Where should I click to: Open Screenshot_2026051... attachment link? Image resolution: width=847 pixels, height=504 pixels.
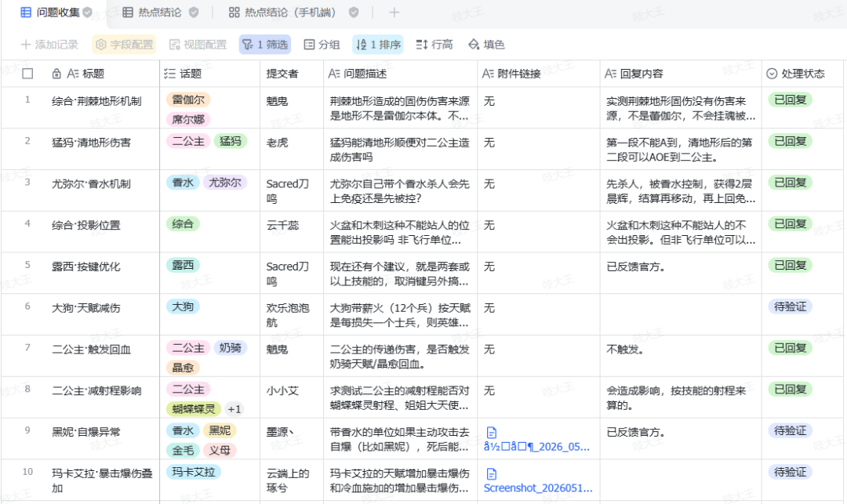(x=538, y=488)
